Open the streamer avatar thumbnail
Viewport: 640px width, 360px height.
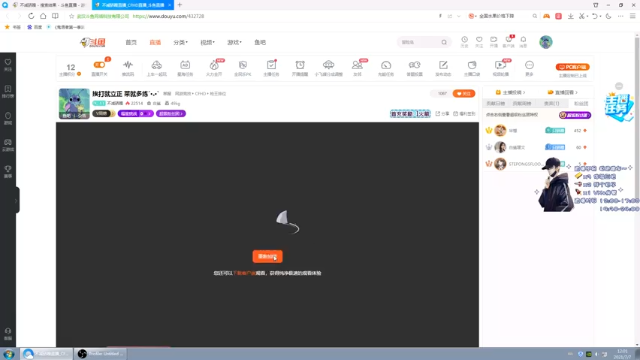coord(74,104)
